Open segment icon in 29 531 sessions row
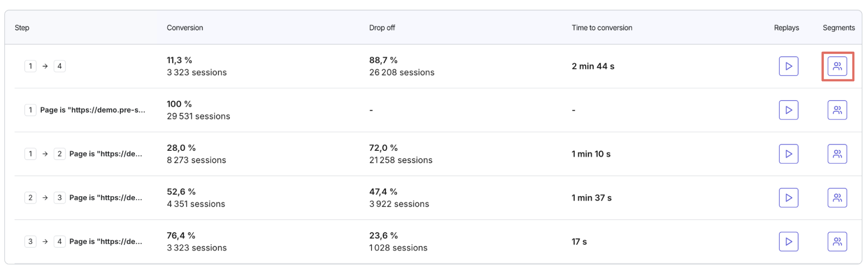The image size is (868, 269). [837, 110]
